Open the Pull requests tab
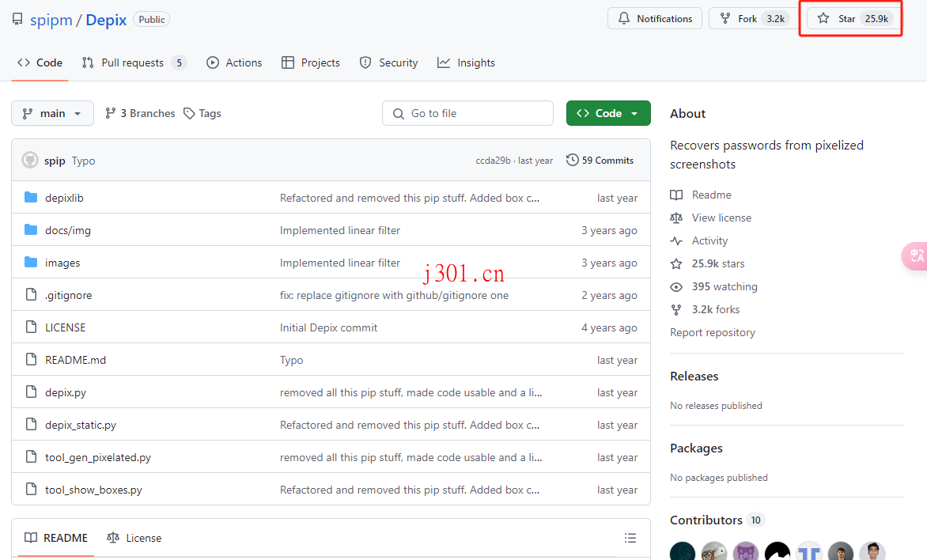927x560 pixels. pos(134,62)
